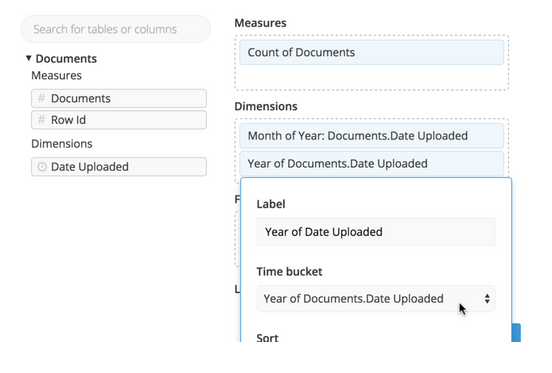The width and height of the screenshot is (552, 373).
Task: Click the hash icon beside Row Id
Action: [x=42, y=120]
